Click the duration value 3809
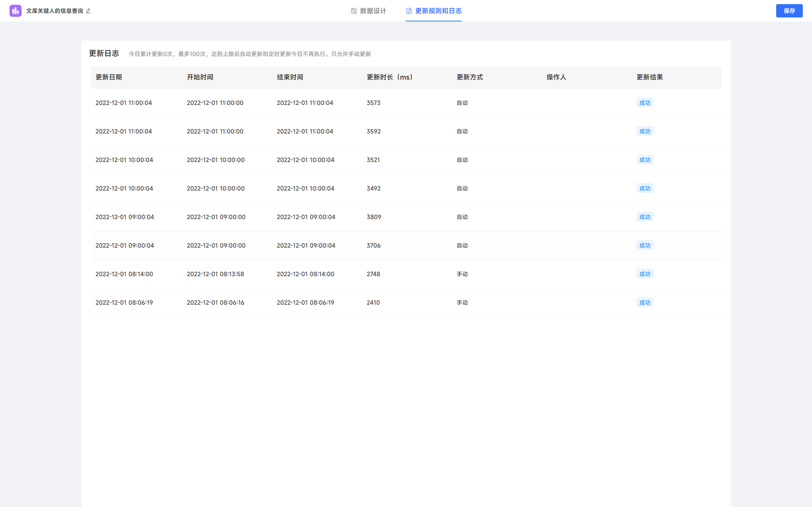Viewport: 812px width, 507px height. pos(374,217)
